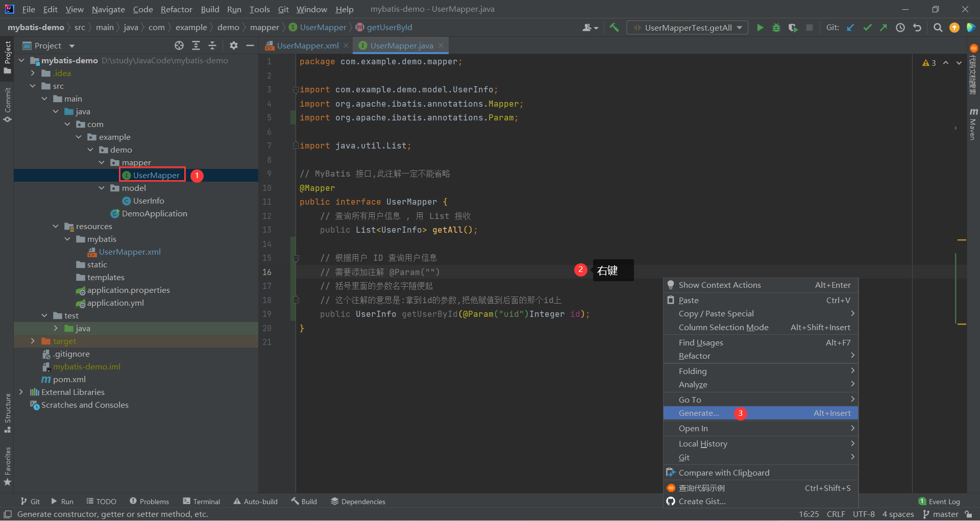
Task: Open the Problems tool window
Action: [149, 502]
